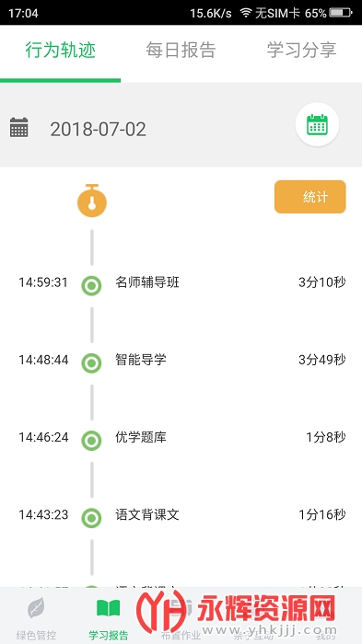Viewport: 362px width, 644px height.
Task: Select the green marker for 名师辅导班
Action: point(91,285)
